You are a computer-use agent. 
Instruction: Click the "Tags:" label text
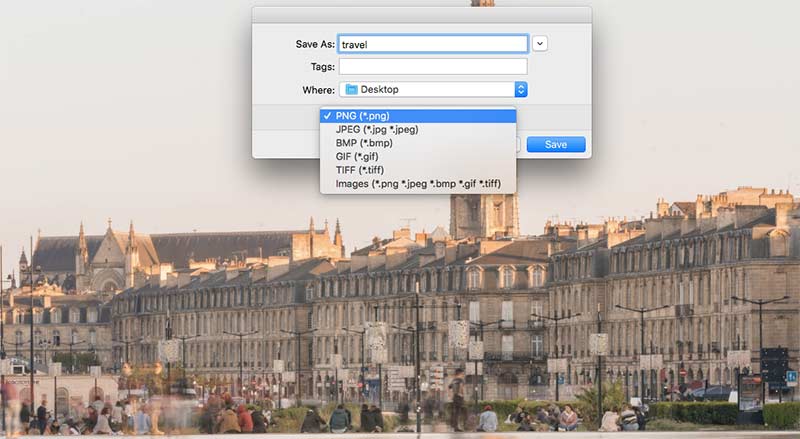click(x=321, y=67)
